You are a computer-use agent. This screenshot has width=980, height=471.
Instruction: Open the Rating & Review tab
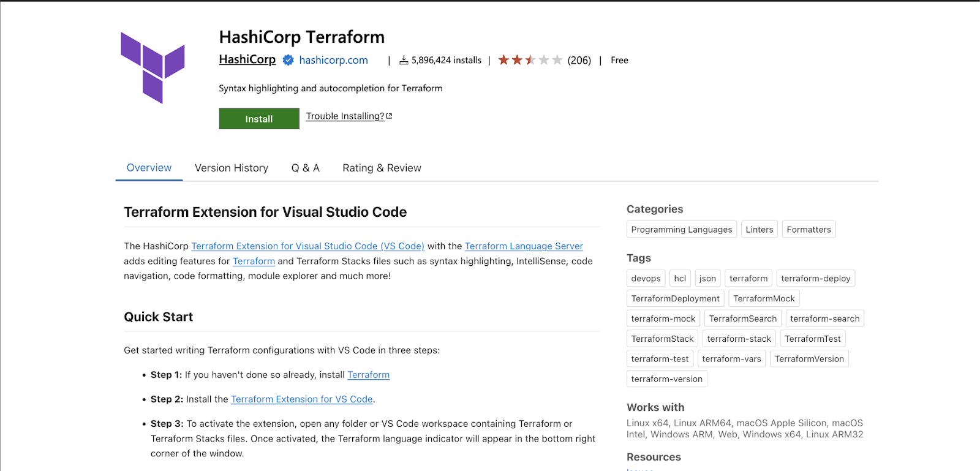[x=382, y=168]
